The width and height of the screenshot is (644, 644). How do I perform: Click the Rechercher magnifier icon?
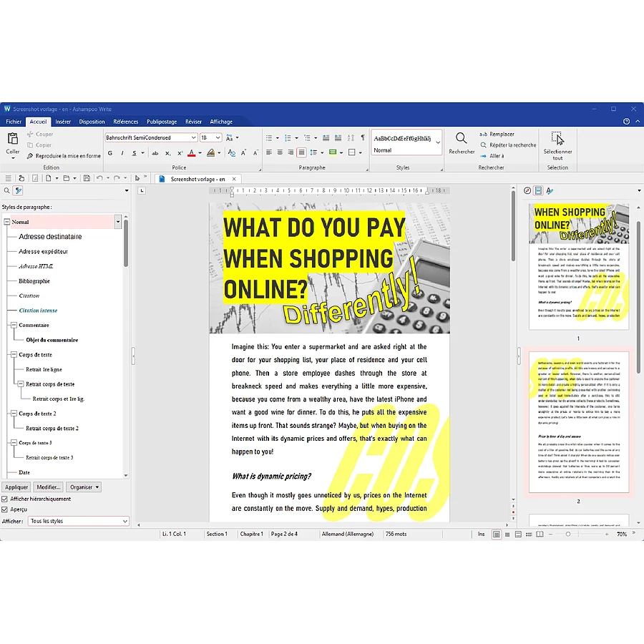pos(462,138)
